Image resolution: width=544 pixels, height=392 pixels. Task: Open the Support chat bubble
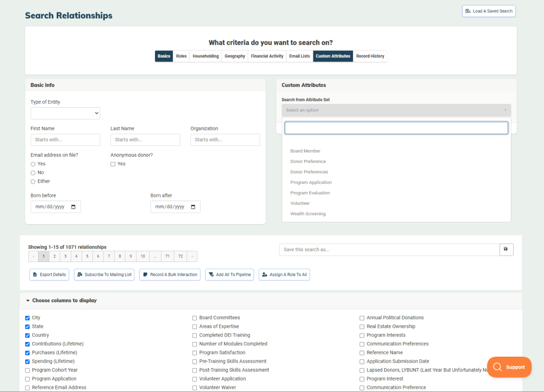509,367
